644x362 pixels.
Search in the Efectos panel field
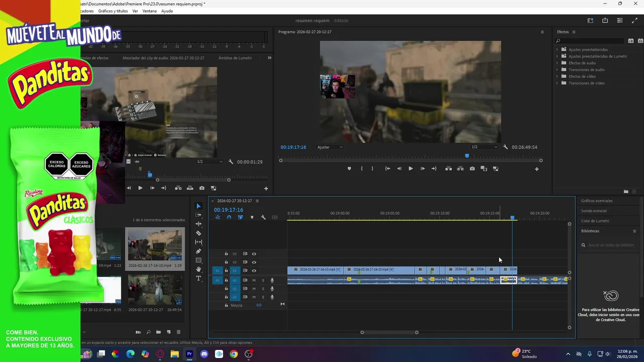[590, 41]
